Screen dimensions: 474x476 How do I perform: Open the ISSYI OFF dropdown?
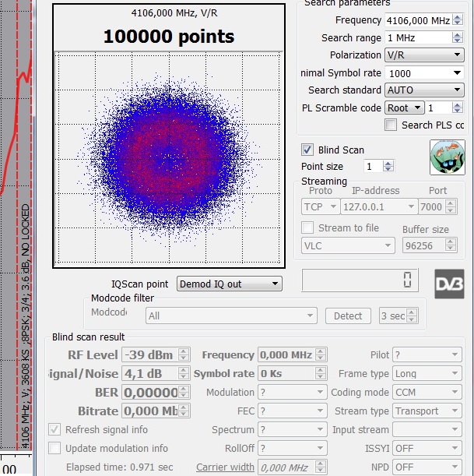427,448
